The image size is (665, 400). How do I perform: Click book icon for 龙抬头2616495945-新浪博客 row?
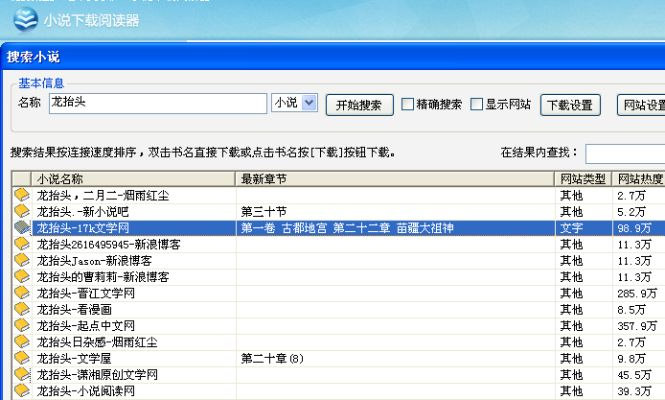tap(22, 244)
